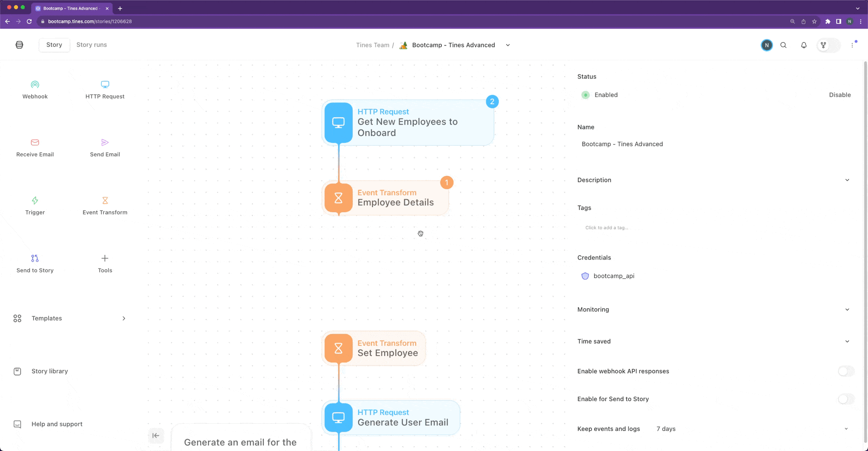Screen dimensions: 868x451
Task: Select the Webhook action icon
Action: (x=35, y=84)
